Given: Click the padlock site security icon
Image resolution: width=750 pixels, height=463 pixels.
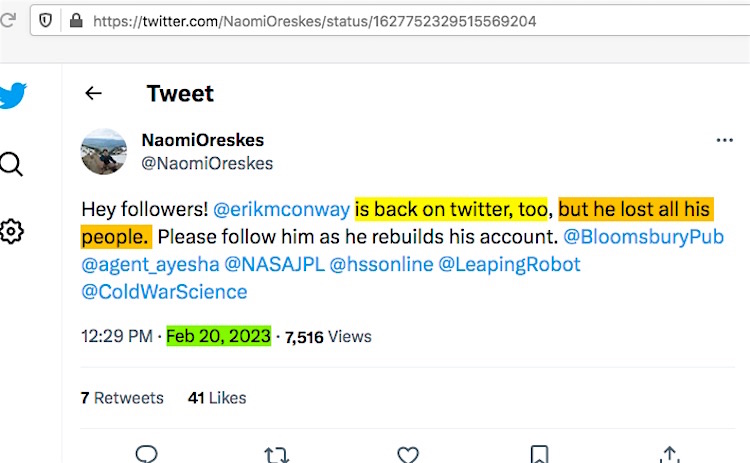Looking at the screenshot, I should coord(75,20).
